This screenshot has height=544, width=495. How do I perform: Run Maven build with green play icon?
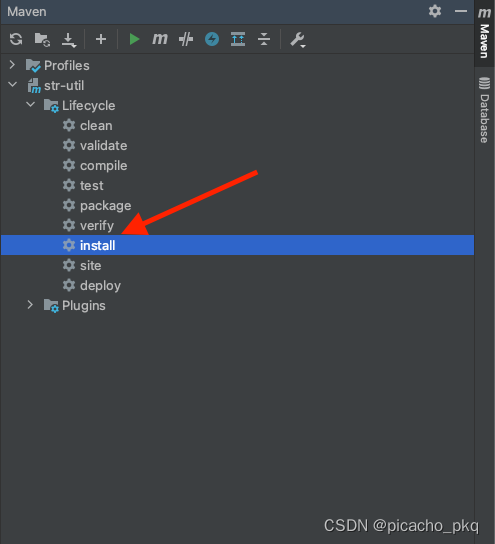click(134, 39)
